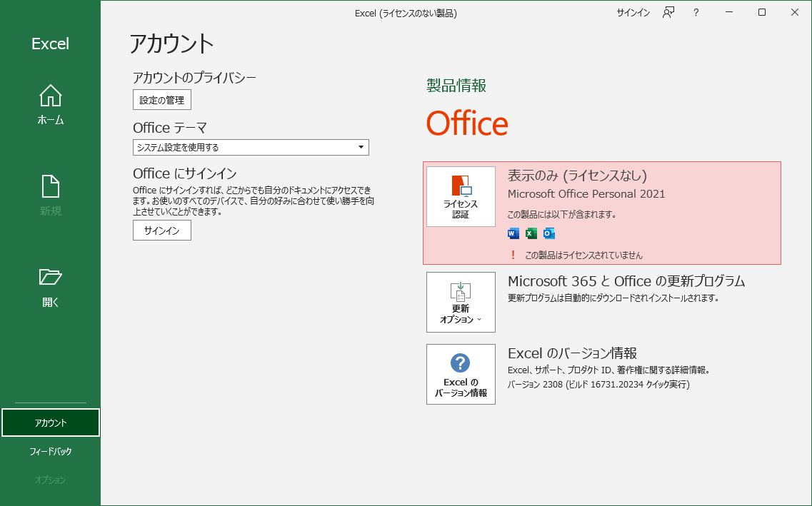Image resolution: width=812 pixels, height=506 pixels.
Task: Switch to the フィードバック section
Action: 50,451
